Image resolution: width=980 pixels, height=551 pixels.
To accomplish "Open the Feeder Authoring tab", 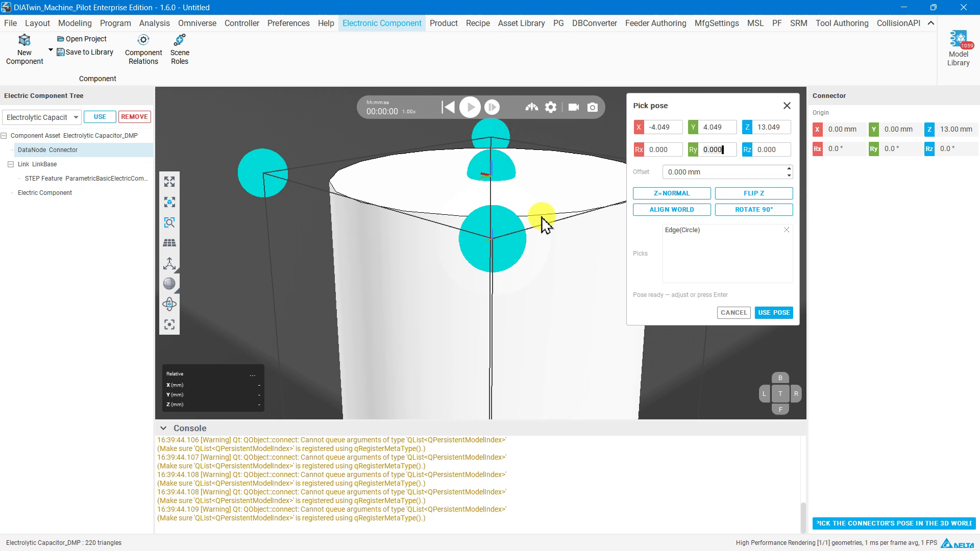I will (x=655, y=23).
